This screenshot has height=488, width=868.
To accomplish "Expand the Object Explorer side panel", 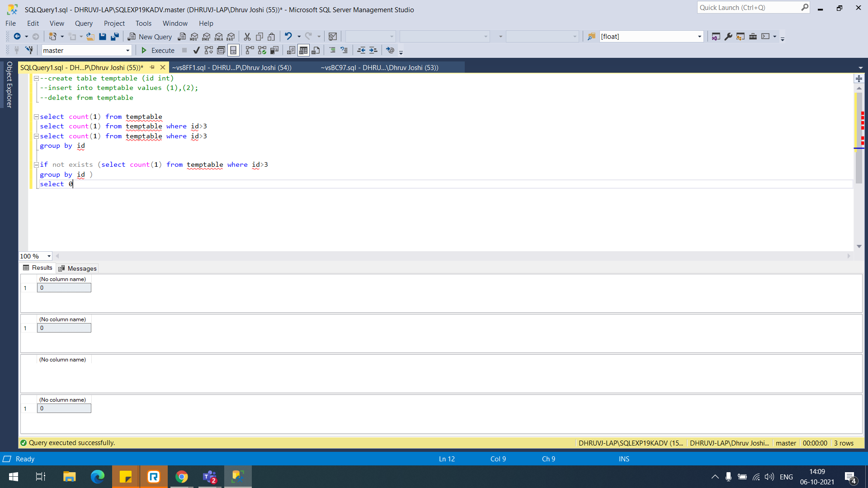I will pyautogui.click(x=9, y=85).
